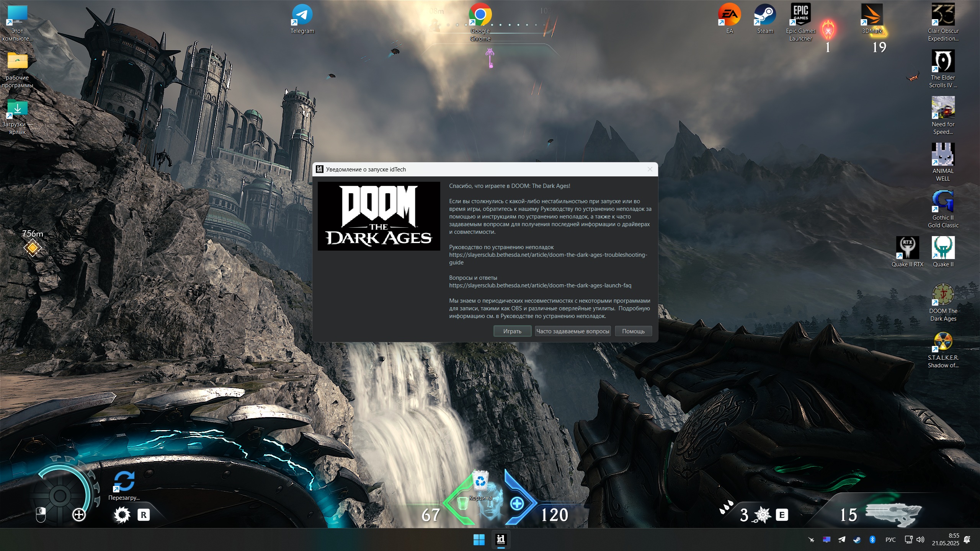Open the clock showing 8:55 21.05.2025

click(x=946, y=540)
